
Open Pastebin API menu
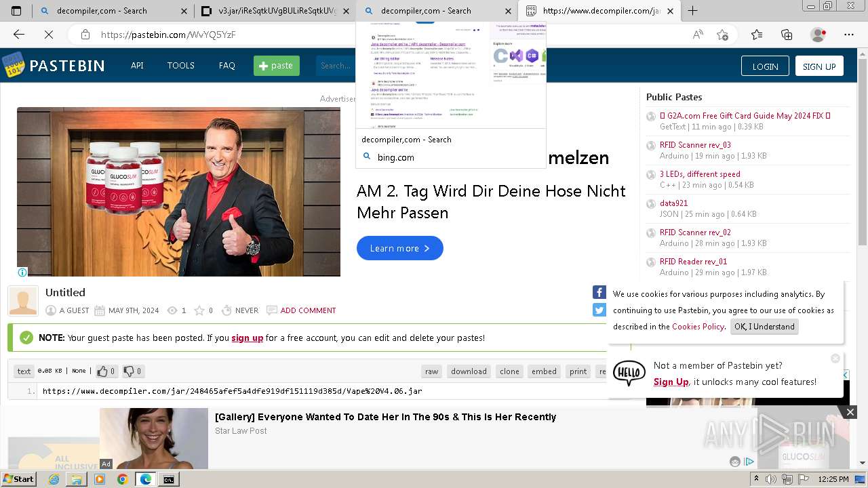pos(137,66)
